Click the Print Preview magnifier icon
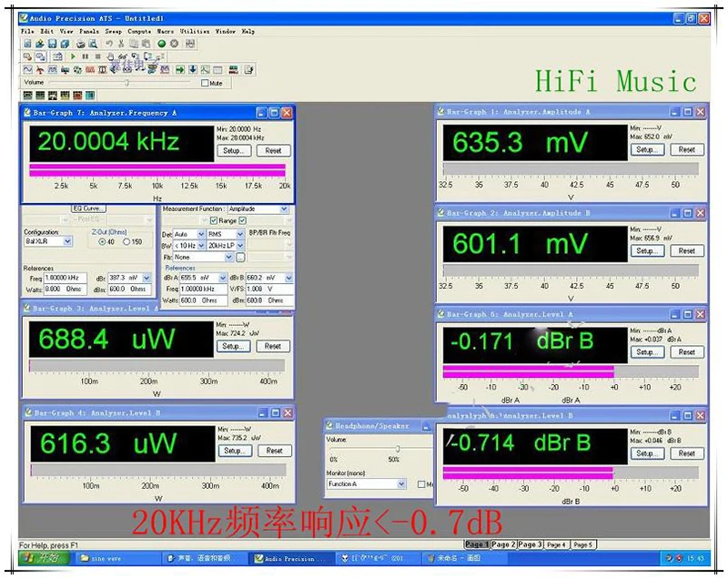This screenshot has height=579, width=728. (x=93, y=44)
